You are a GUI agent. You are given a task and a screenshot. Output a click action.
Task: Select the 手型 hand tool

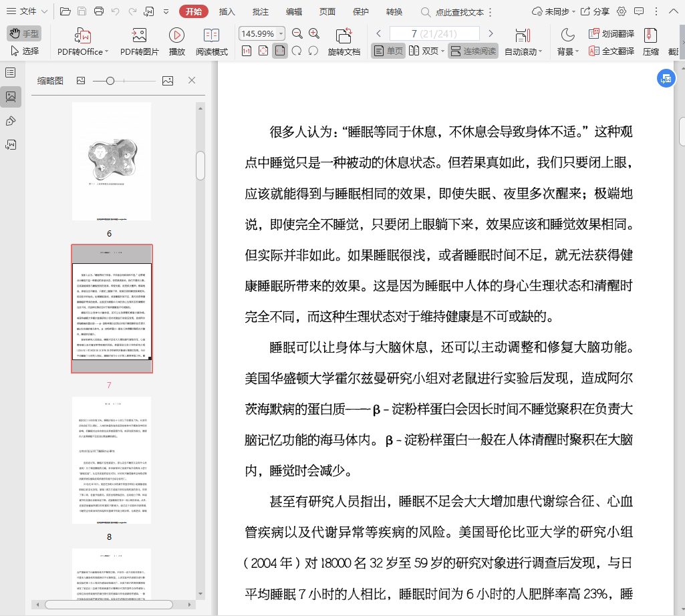(24, 33)
